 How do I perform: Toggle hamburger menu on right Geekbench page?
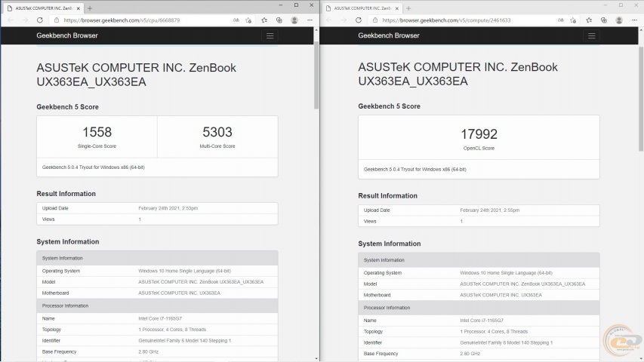pyautogui.click(x=591, y=35)
